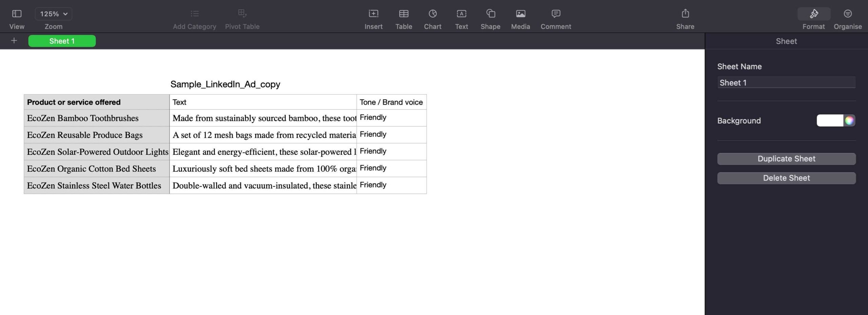Click the Share toolbar icon
The image size is (868, 315).
click(x=685, y=14)
